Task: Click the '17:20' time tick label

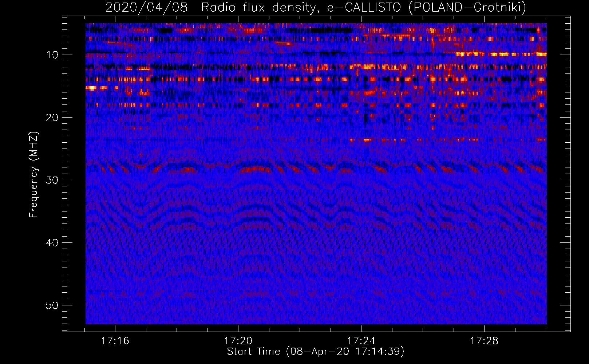Action: click(x=238, y=341)
